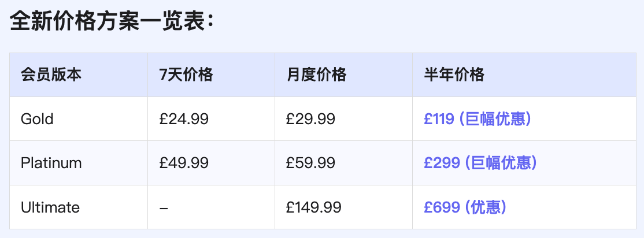Click the 会员版本 column header
Screen dimensions: 644x238
[51, 75]
